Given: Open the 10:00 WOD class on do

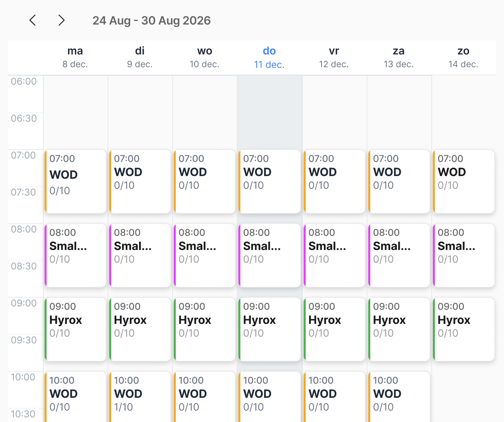Looking at the screenshot, I should click(269, 397).
